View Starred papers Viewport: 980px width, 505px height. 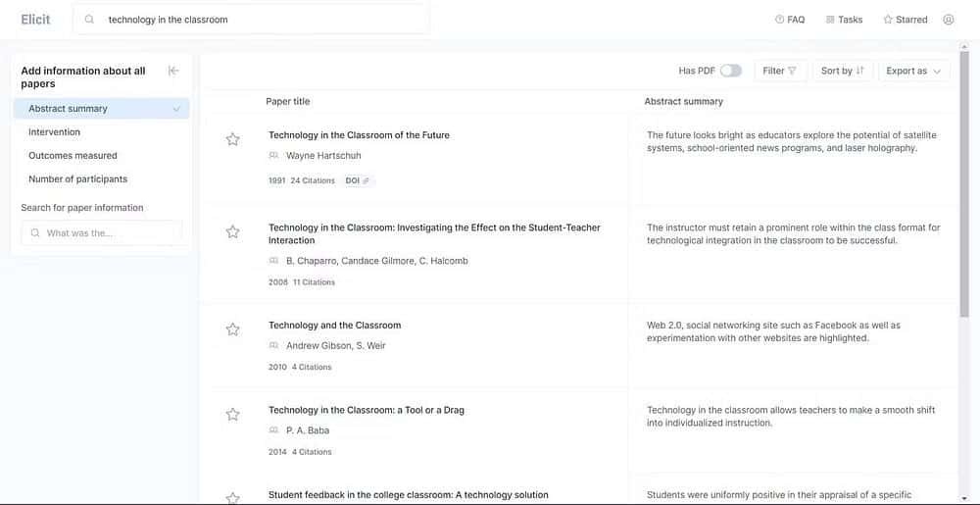[905, 20]
